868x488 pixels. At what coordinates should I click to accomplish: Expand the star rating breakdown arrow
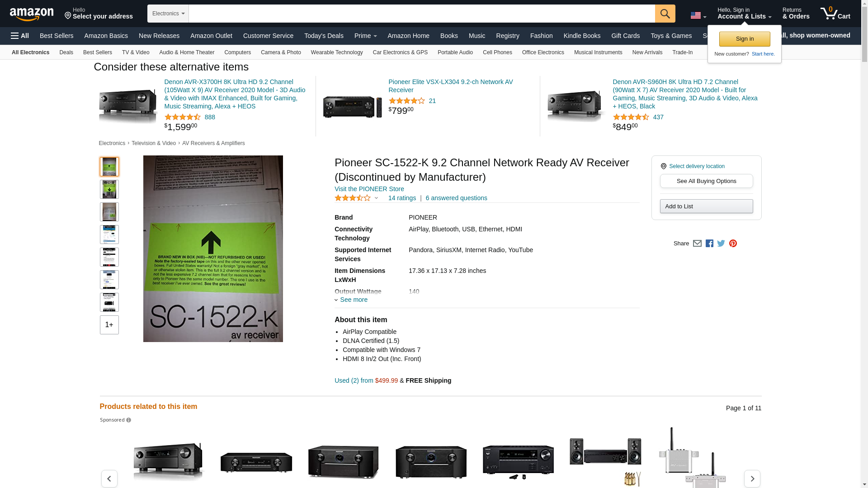coord(376,198)
